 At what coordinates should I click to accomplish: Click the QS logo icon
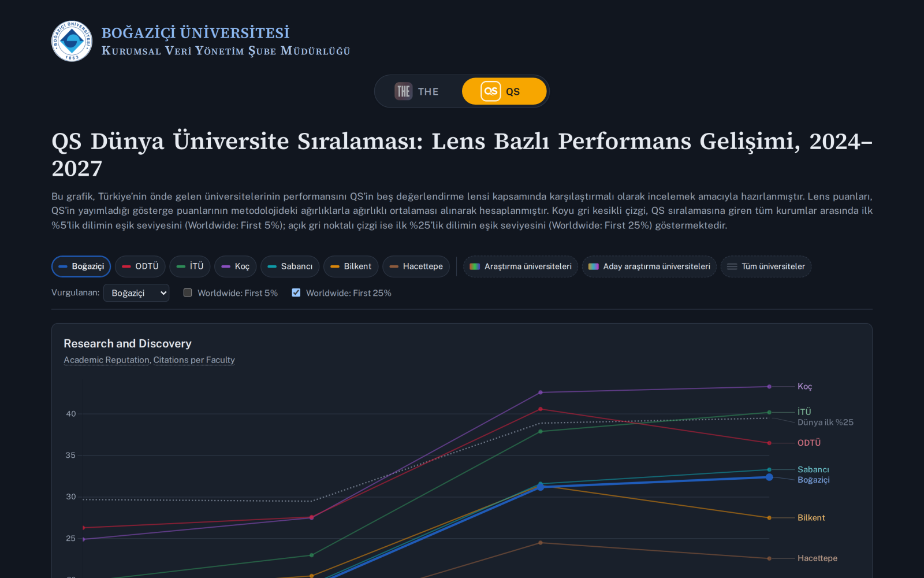point(491,91)
